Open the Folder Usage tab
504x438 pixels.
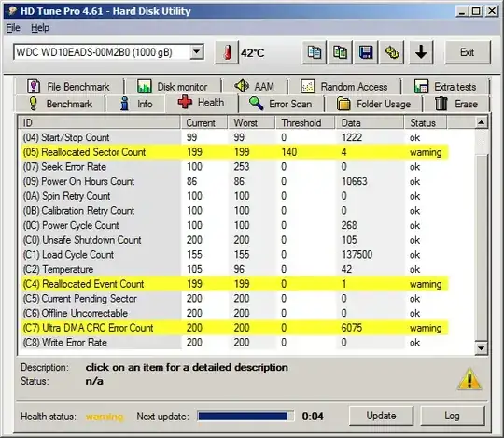tap(374, 104)
